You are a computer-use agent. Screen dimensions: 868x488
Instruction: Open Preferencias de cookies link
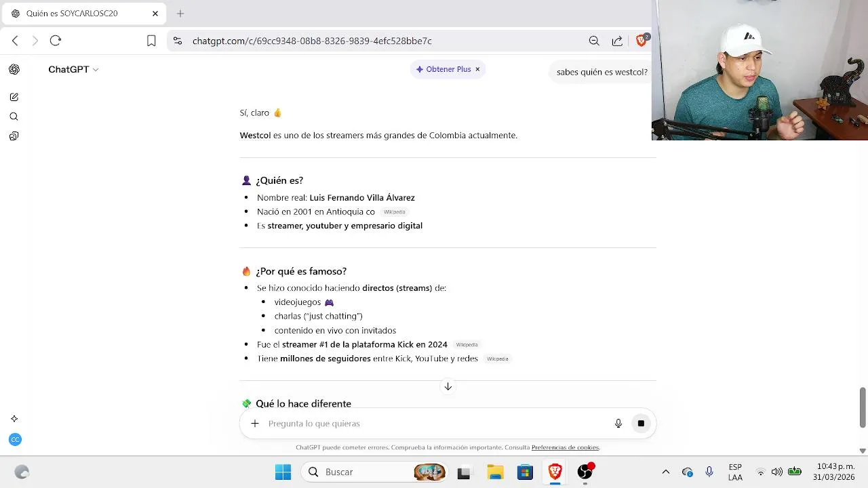pyautogui.click(x=566, y=447)
